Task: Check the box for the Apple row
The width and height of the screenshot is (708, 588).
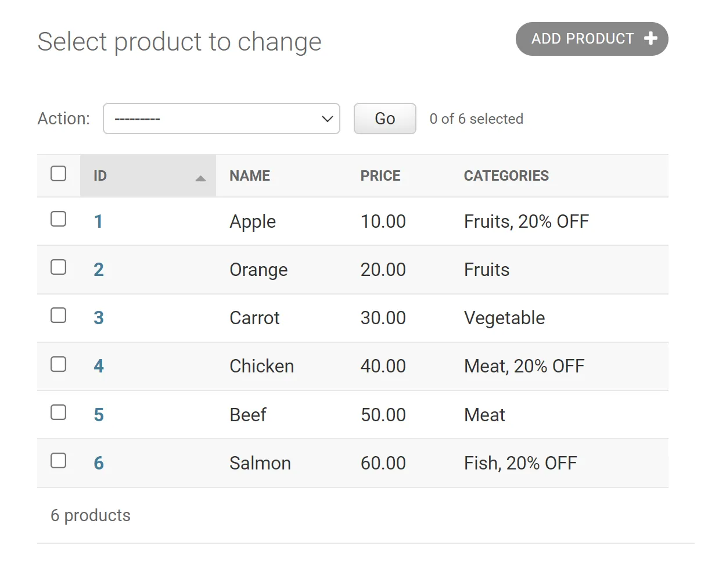Action: coord(59,219)
